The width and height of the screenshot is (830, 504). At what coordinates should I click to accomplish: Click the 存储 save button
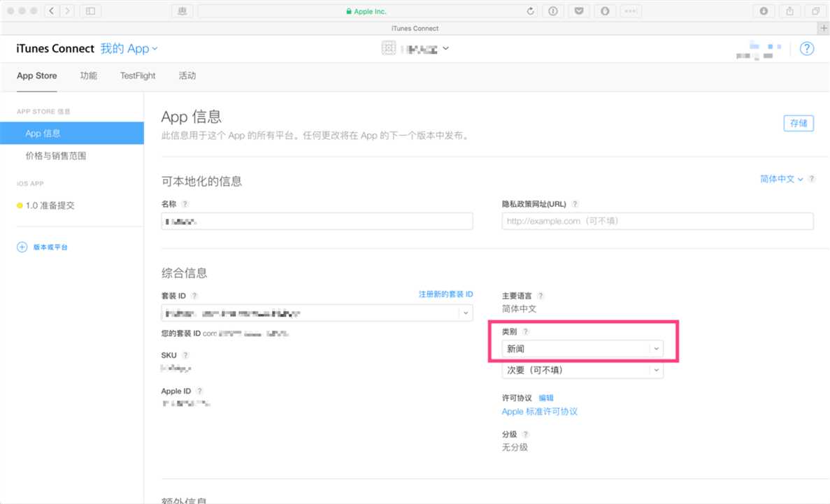[x=799, y=123]
